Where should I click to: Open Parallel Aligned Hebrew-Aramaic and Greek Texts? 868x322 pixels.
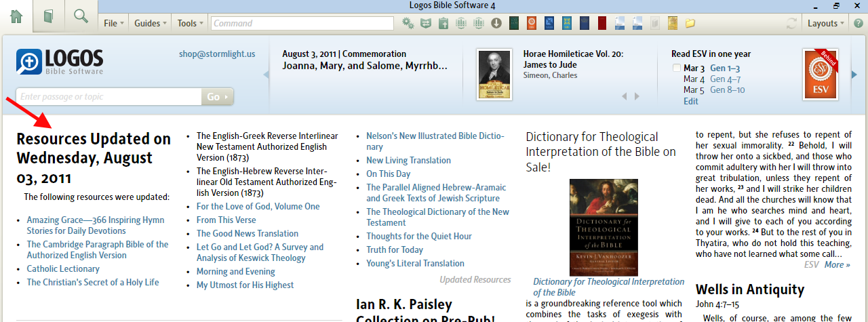436,193
